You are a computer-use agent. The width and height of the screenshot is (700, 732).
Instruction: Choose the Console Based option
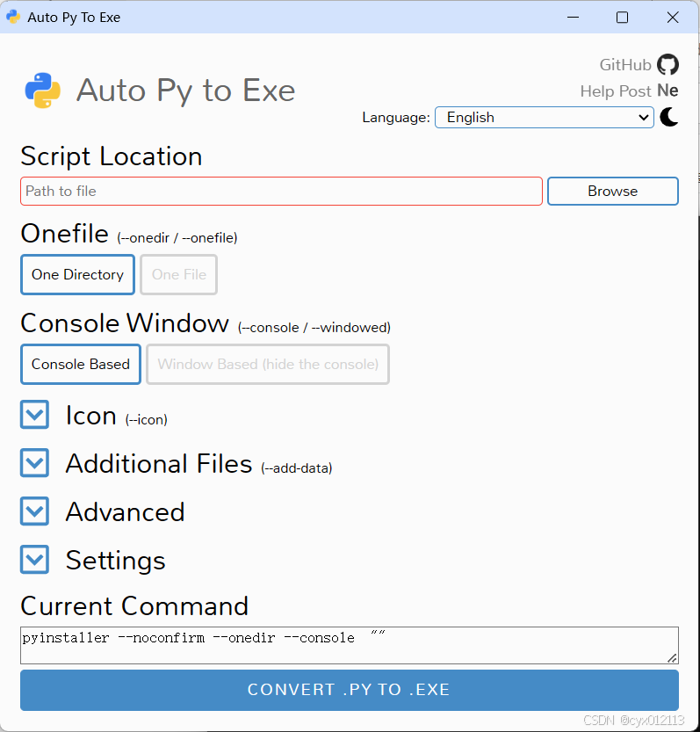pos(81,364)
